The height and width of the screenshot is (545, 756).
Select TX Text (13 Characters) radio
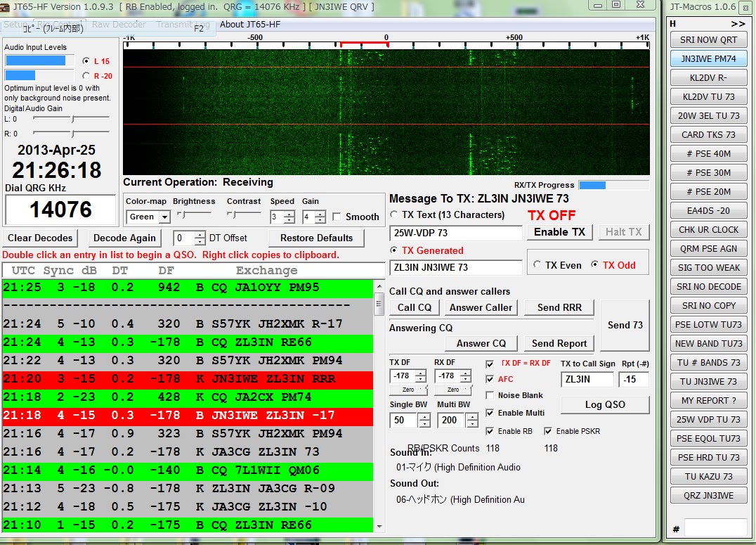pos(394,214)
